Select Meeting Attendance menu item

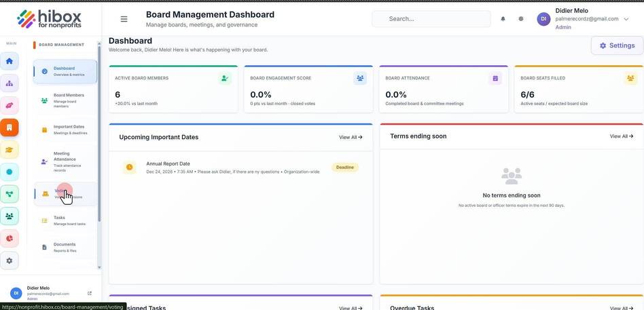point(65,161)
